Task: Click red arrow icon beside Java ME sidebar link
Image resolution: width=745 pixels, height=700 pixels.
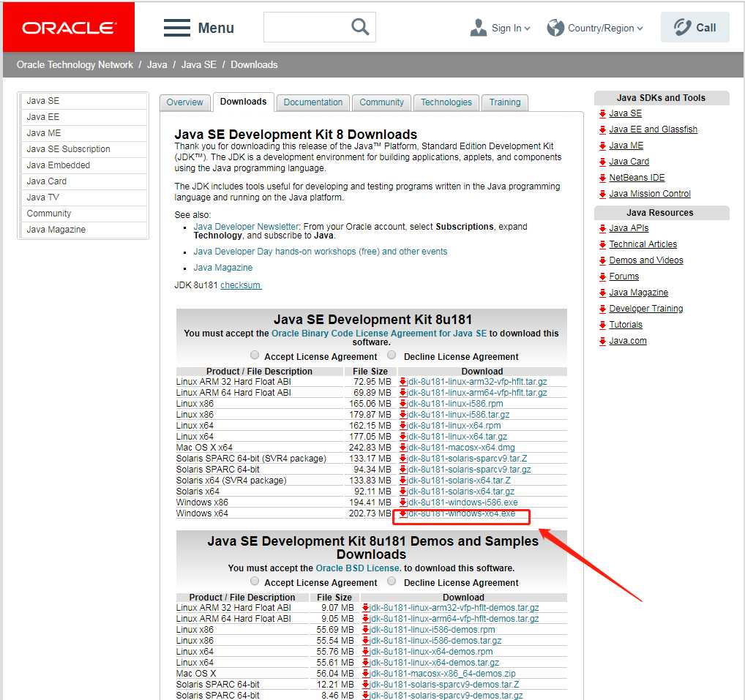Action: (x=602, y=146)
